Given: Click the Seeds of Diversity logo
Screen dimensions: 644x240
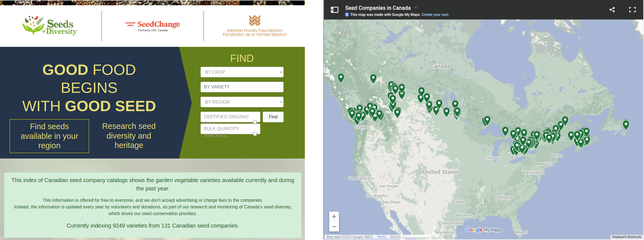Looking at the screenshot, I should pyautogui.click(x=50, y=26).
